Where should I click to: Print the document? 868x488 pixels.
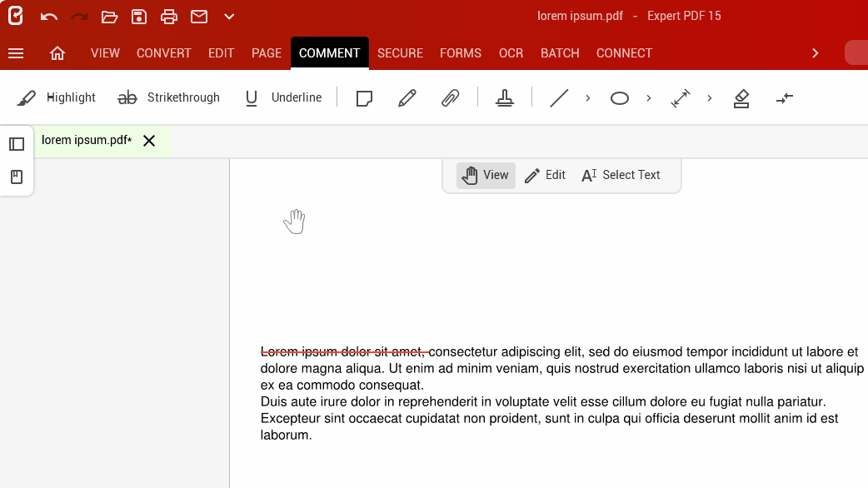click(169, 17)
